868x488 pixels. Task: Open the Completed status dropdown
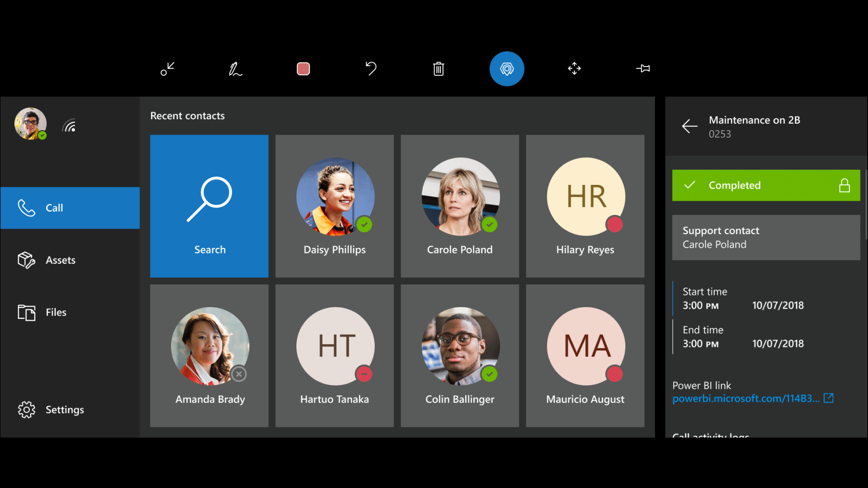765,185
